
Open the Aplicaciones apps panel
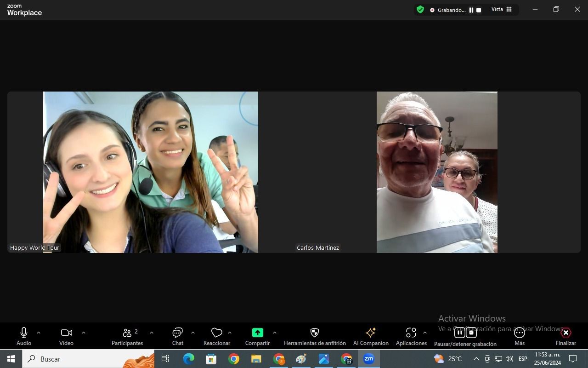point(411,336)
